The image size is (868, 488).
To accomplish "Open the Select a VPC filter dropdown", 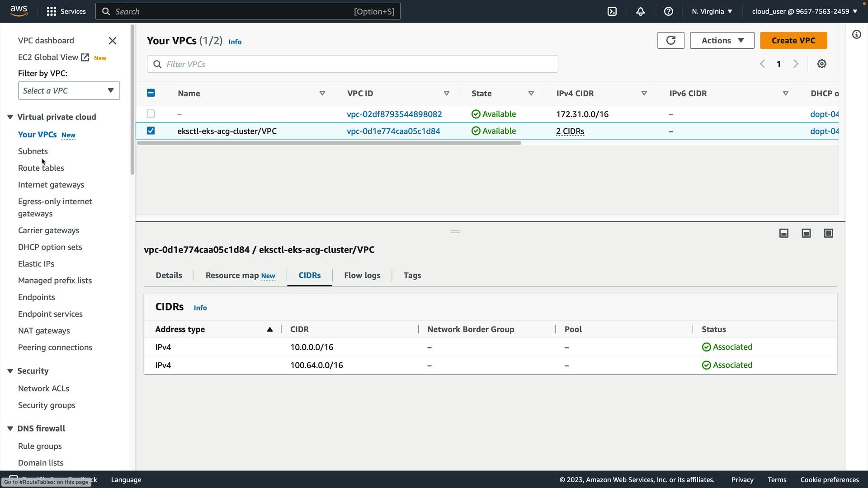I will click(69, 90).
